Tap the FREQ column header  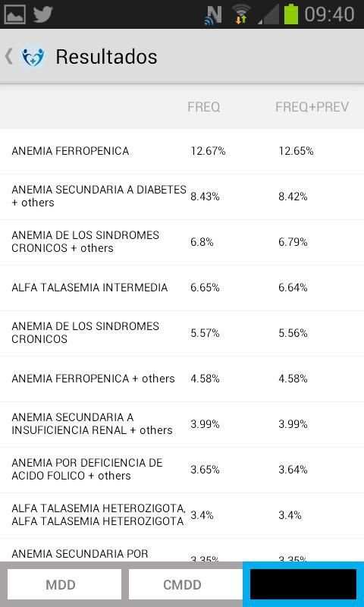pyautogui.click(x=204, y=107)
